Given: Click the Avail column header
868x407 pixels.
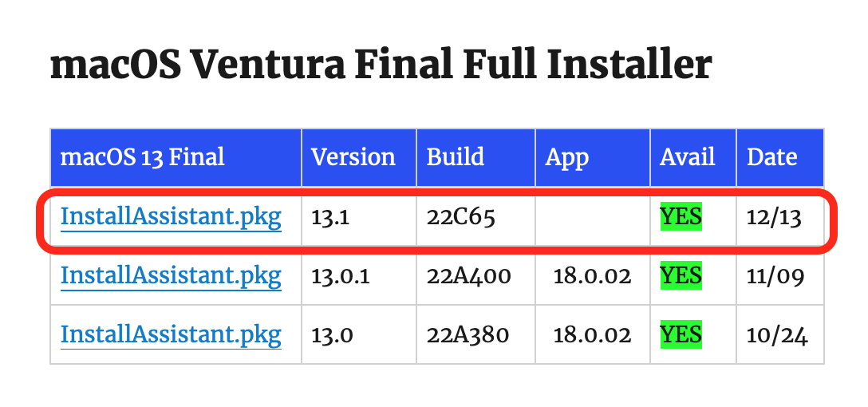Looking at the screenshot, I should tap(687, 156).
